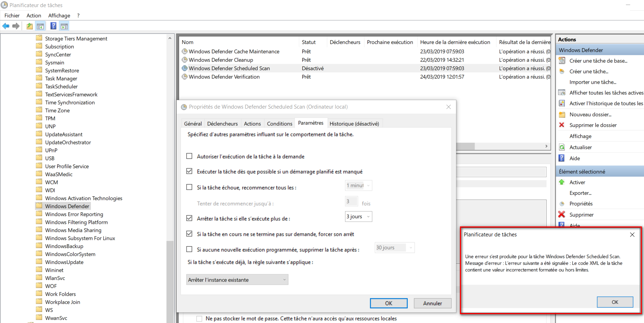Toggle the console tree pane toolbar icon
644x323 pixels.
coord(40,26)
